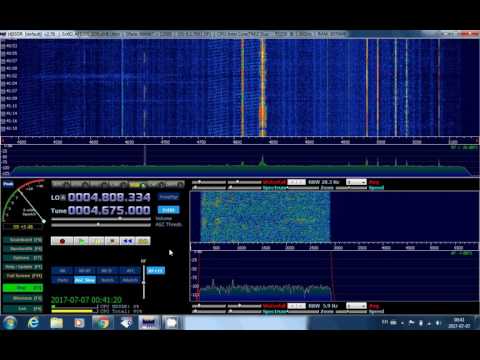Adjust the Volume slider
480x360 pixels.
pyautogui.click(x=101, y=219)
